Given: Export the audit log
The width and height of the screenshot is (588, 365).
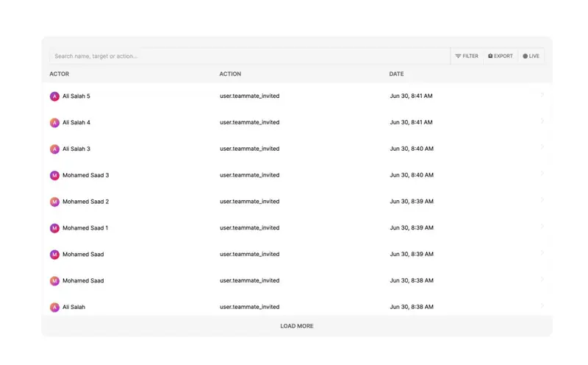Looking at the screenshot, I should click(501, 56).
